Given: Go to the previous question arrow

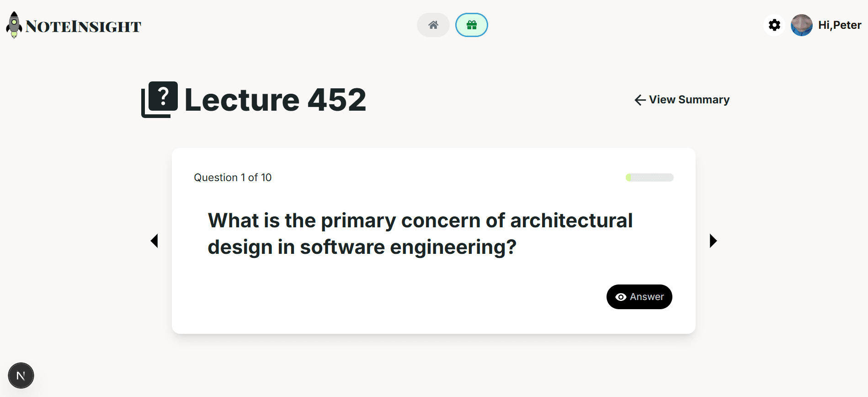Looking at the screenshot, I should tap(154, 241).
